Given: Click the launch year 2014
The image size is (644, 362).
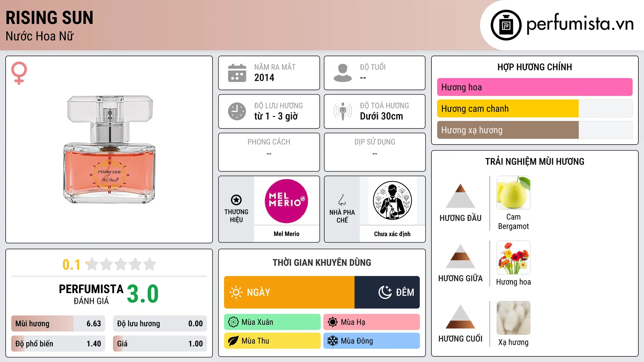Looking at the screenshot, I should 264,78.
